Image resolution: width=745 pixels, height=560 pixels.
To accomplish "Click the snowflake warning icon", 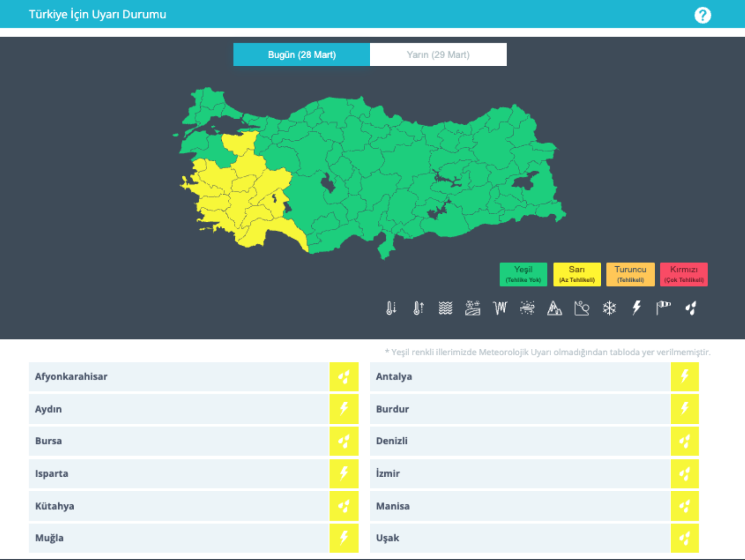I will [x=609, y=308].
